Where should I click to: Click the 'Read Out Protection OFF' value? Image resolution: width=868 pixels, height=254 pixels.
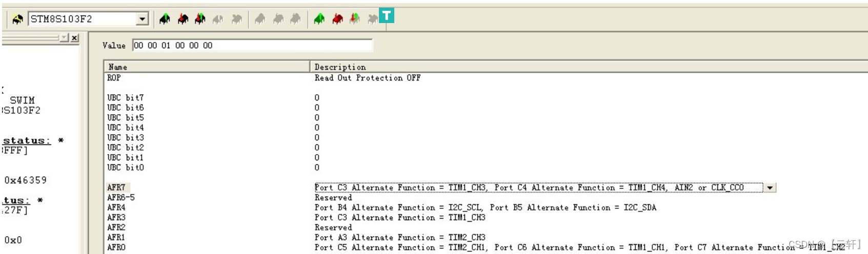coord(368,78)
